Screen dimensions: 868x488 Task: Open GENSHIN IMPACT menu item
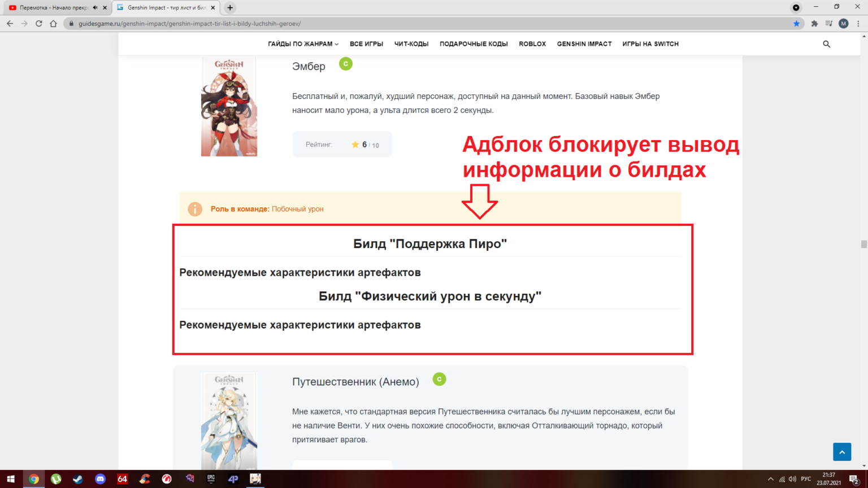(x=584, y=44)
